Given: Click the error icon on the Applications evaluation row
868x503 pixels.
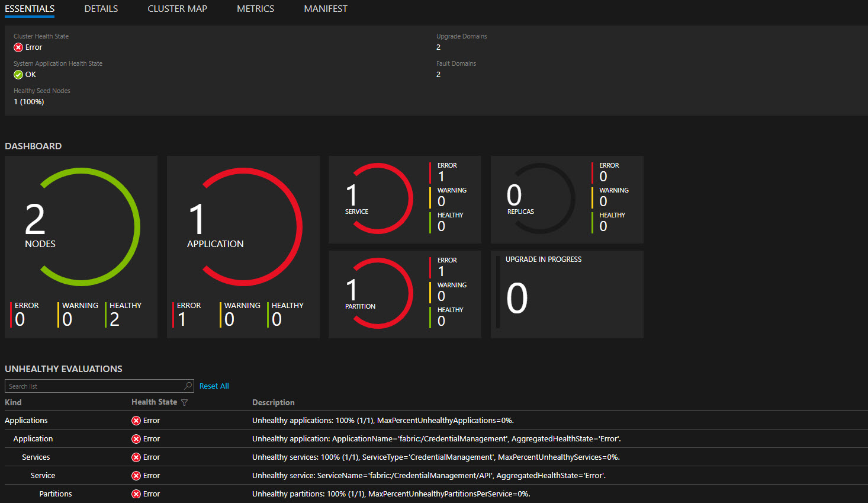Looking at the screenshot, I should click(x=136, y=420).
